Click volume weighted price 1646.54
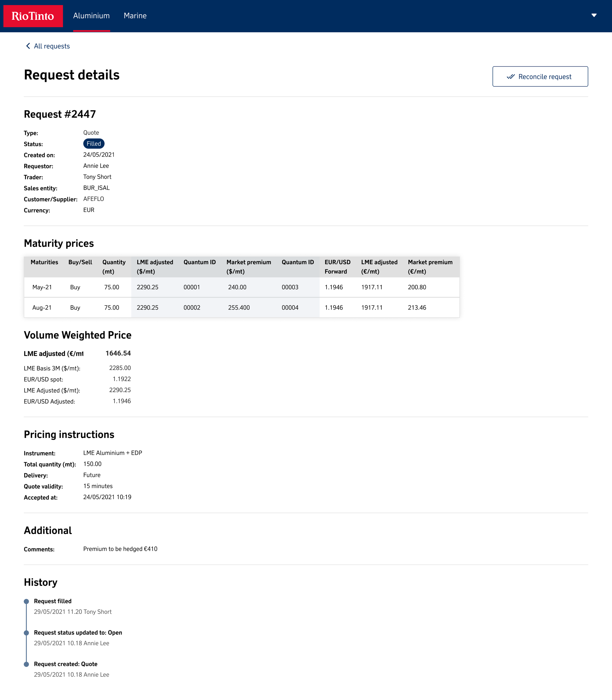The height and width of the screenshot is (700, 612). pyautogui.click(x=118, y=353)
